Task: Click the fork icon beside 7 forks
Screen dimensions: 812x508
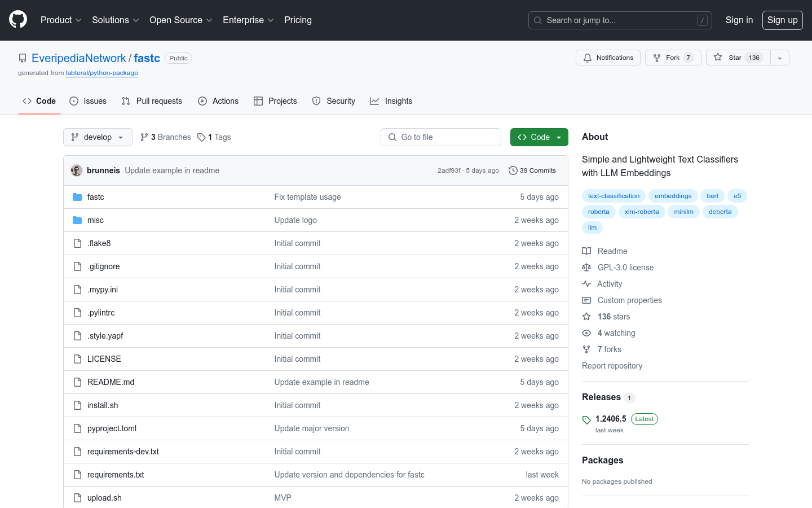Action: point(586,349)
